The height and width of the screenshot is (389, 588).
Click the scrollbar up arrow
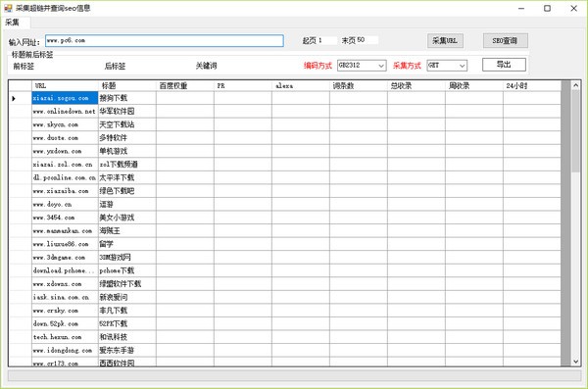(575, 85)
